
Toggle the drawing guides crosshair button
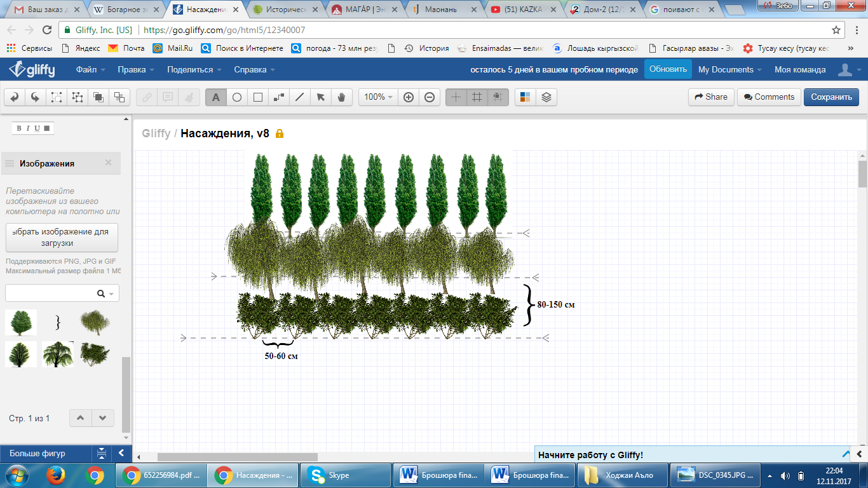(456, 97)
